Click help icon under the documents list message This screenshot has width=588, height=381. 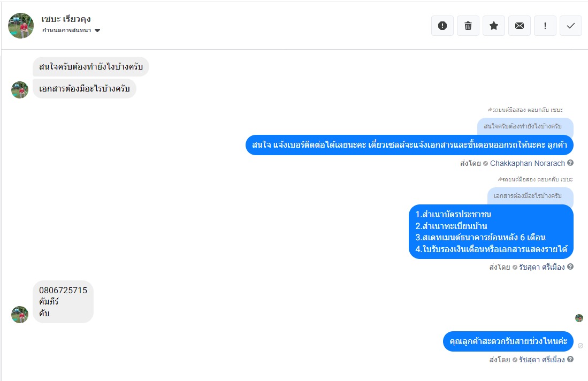pos(570,266)
